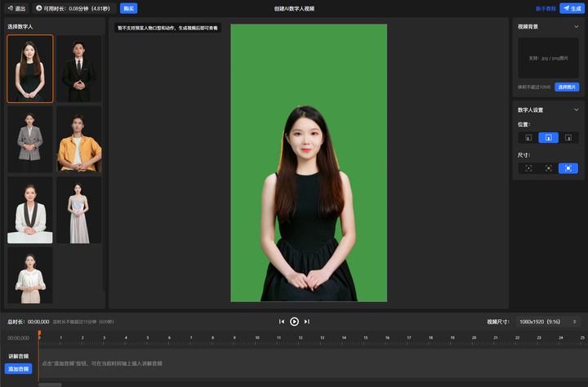The image size is (588, 387).
Task: Set digital human position to right
Action: tap(568, 138)
